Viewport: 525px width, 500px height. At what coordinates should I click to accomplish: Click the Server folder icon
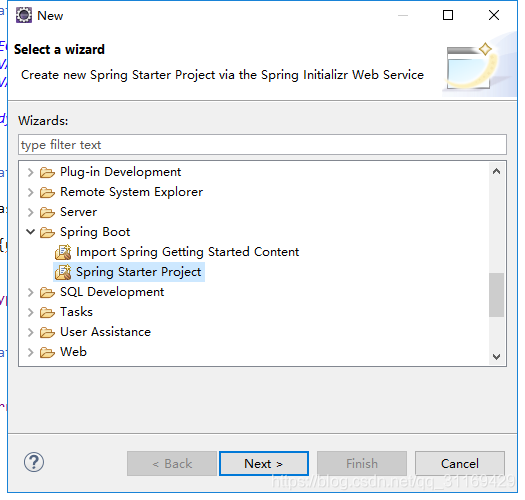click(x=47, y=212)
